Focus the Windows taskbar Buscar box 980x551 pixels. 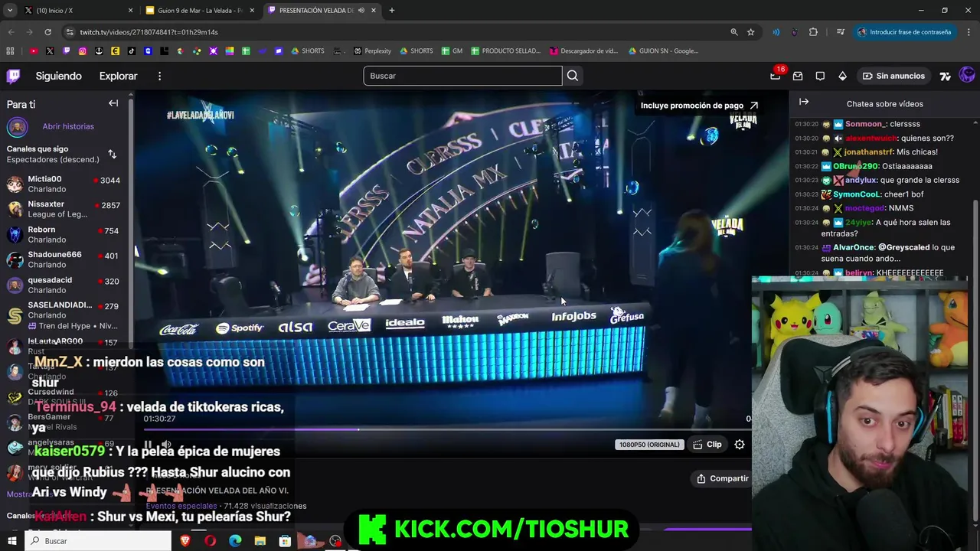tap(99, 541)
